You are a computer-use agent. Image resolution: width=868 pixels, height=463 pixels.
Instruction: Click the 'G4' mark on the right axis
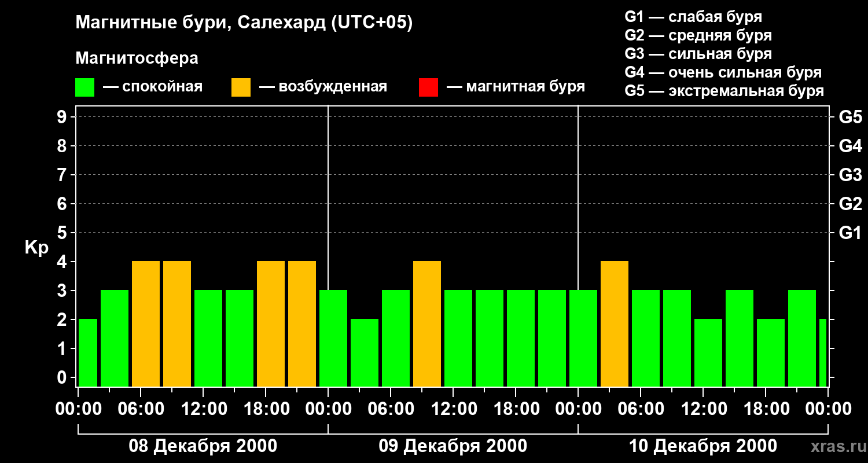tap(850, 146)
